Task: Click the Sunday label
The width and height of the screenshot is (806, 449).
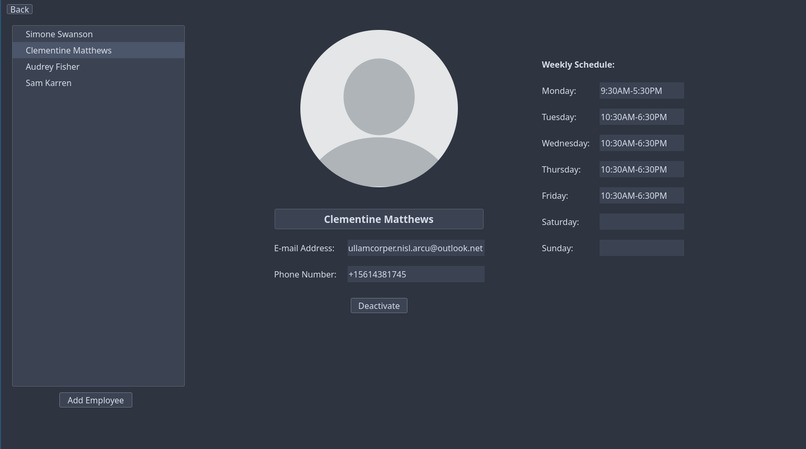Action: (x=557, y=248)
